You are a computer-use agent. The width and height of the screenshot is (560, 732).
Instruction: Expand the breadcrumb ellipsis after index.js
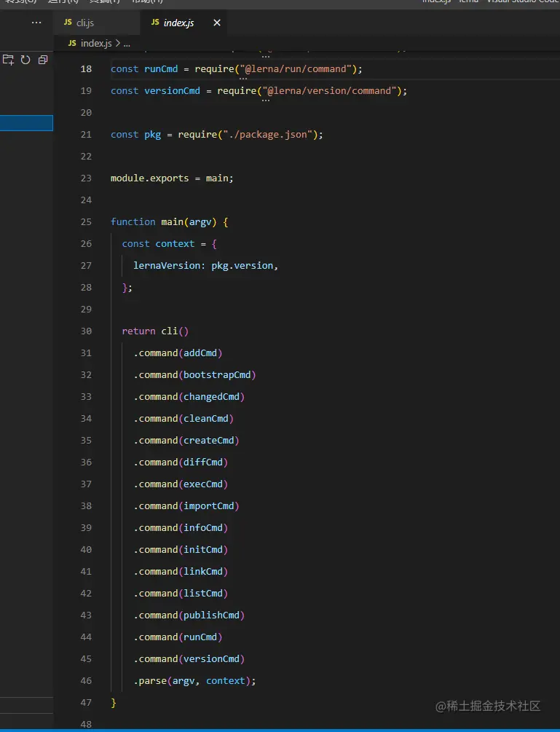tap(127, 44)
